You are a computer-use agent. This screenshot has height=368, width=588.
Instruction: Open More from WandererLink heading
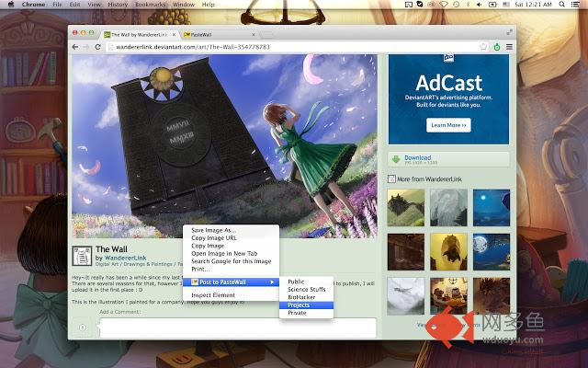pos(429,179)
